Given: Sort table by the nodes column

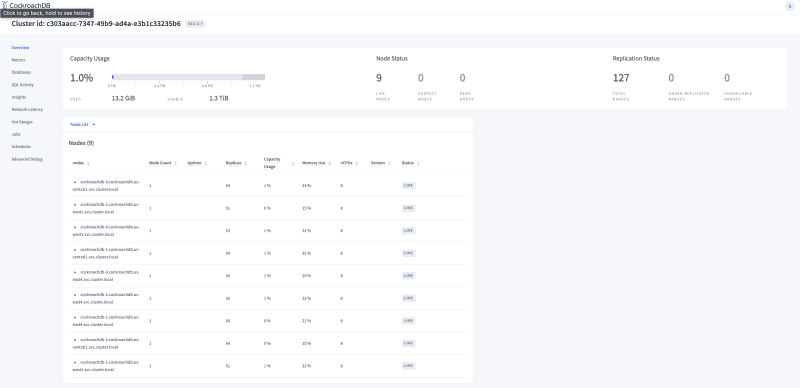Looking at the screenshot, I should tap(81, 163).
